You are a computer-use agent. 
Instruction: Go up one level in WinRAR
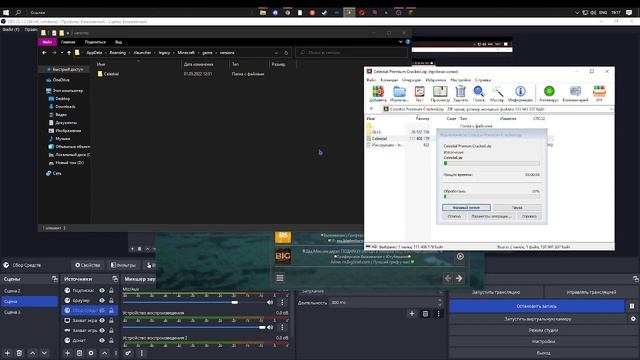371,109
